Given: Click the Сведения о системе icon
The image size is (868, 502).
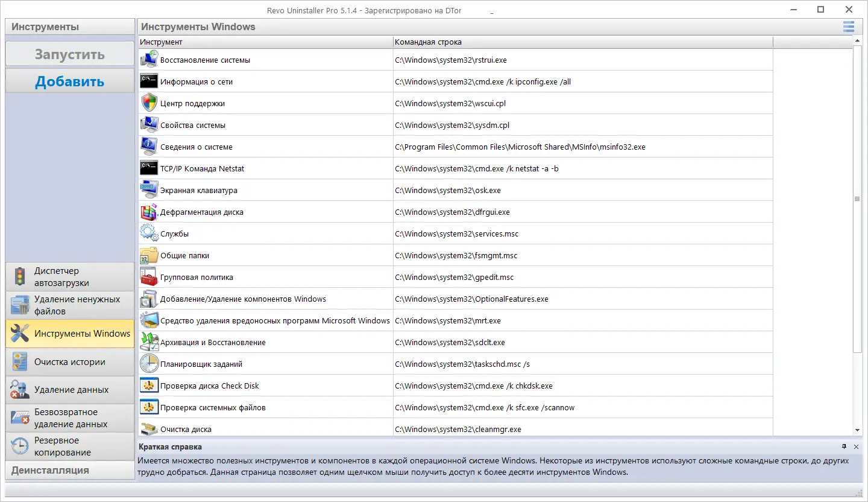Looking at the screenshot, I should point(149,147).
